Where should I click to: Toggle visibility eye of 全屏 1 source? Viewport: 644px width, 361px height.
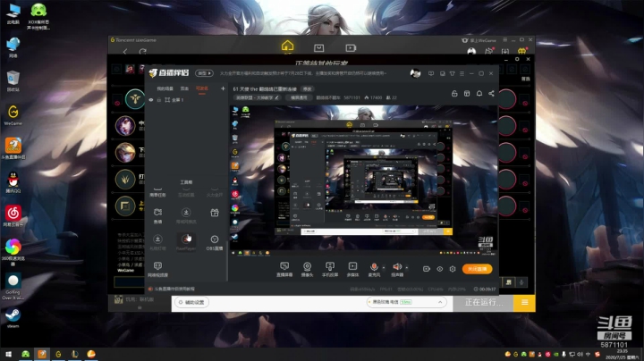[151, 100]
